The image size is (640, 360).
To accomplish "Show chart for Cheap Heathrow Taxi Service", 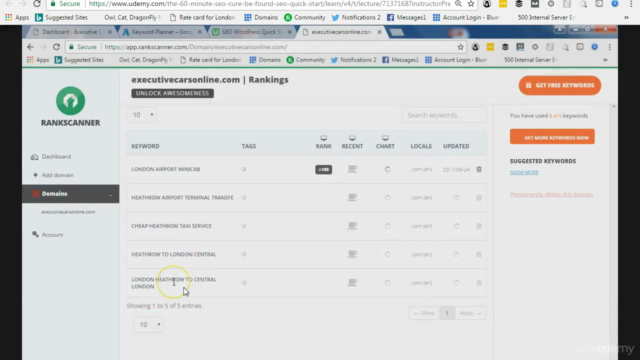I will 387,226.
